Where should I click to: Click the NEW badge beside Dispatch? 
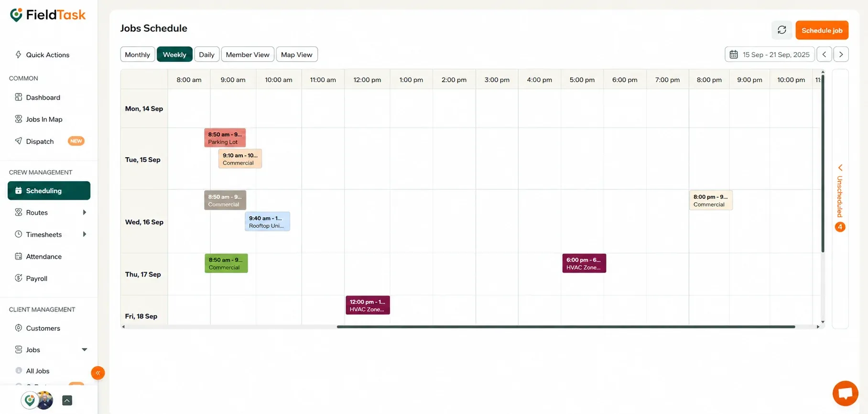point(76,141)
